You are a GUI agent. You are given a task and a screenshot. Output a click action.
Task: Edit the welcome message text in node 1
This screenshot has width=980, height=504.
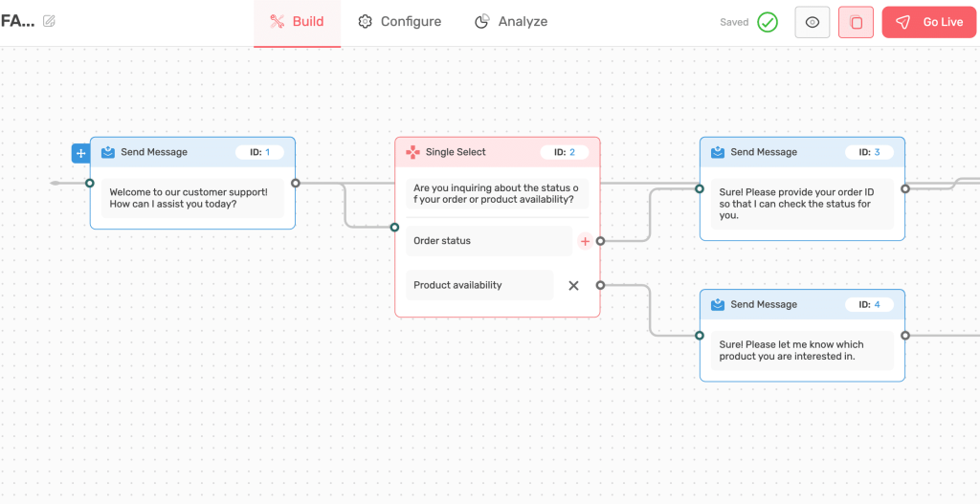[x=191, y=198]
